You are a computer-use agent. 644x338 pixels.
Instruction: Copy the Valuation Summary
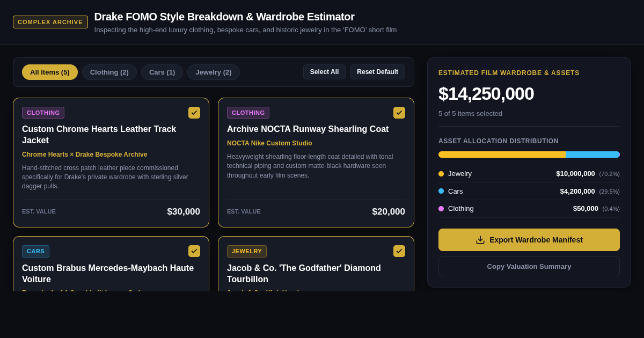click(x=529, y=266)
